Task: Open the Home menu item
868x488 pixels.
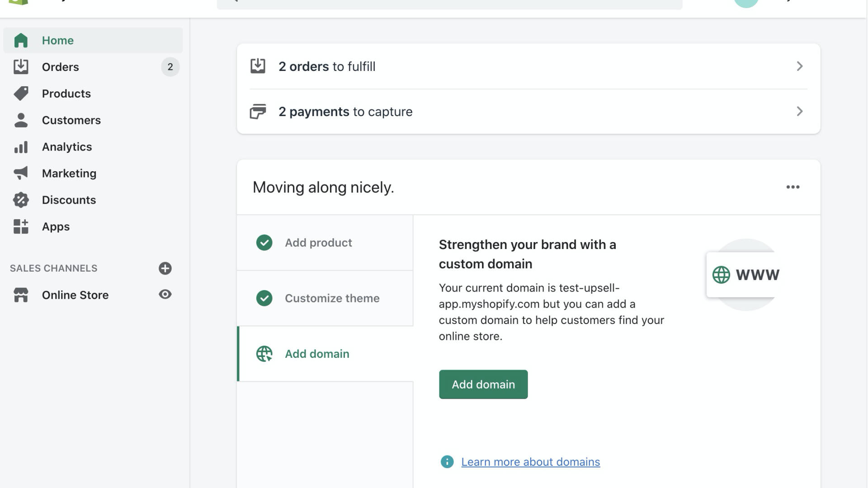Action: coord(93,40)
